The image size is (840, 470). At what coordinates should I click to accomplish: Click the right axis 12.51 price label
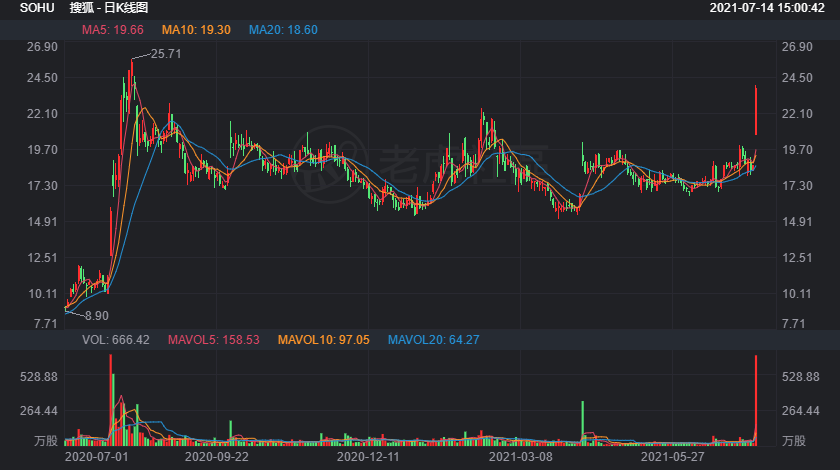(797, 258)
